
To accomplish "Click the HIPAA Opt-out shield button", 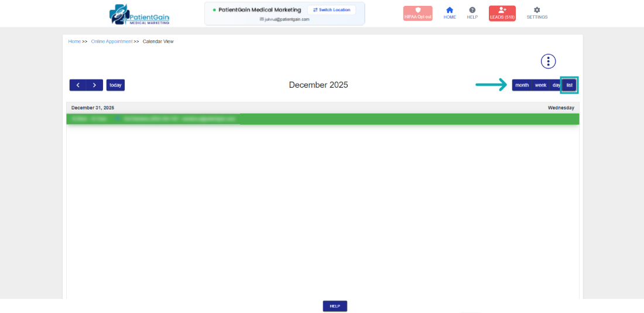I will pyautogui.click(x=417, y=13).
